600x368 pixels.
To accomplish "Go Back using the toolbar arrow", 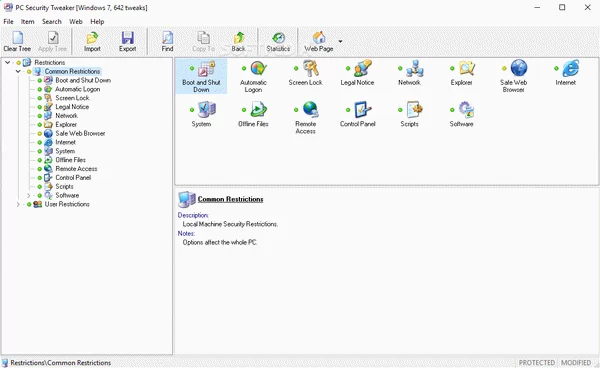I will tap(239, 37).
